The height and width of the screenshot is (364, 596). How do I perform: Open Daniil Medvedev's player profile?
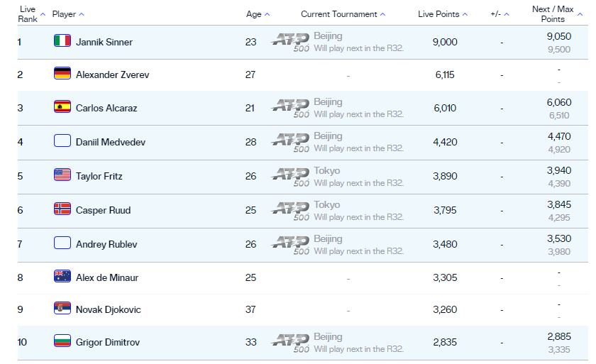110,142
